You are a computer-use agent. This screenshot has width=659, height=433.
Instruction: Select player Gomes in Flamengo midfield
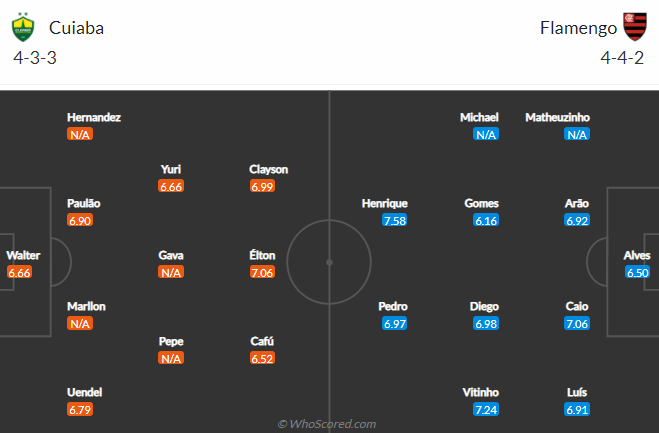tap(481, 203)
